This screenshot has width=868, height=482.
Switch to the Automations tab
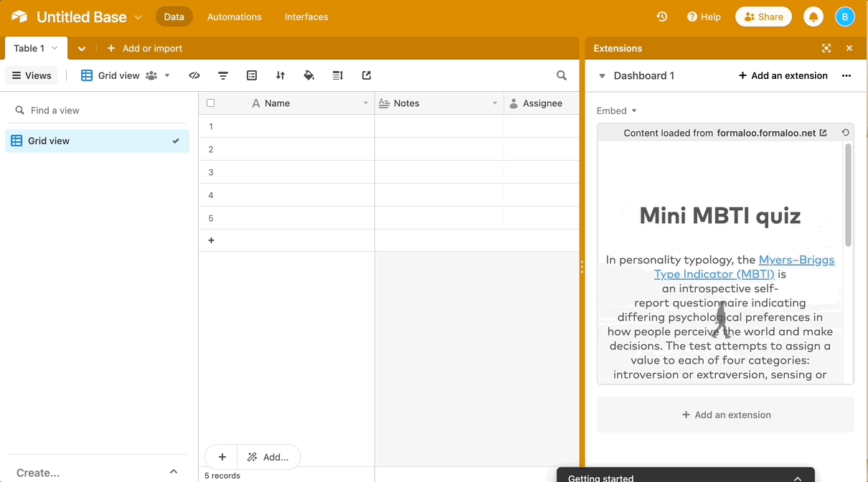235,16
